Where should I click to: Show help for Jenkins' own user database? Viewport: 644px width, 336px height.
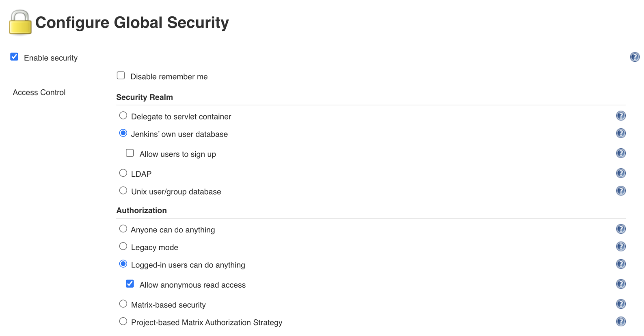tap(620, 133)
